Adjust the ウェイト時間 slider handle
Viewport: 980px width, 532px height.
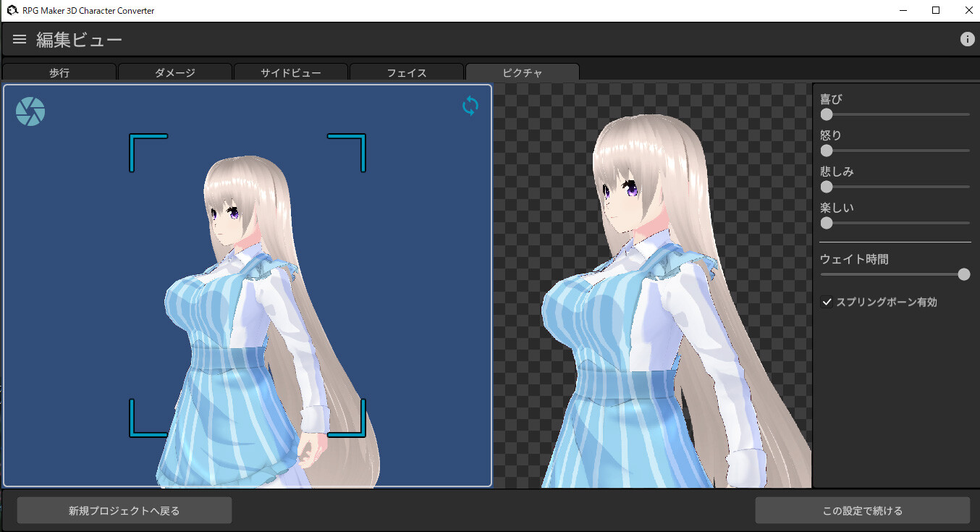pos(963,274)
